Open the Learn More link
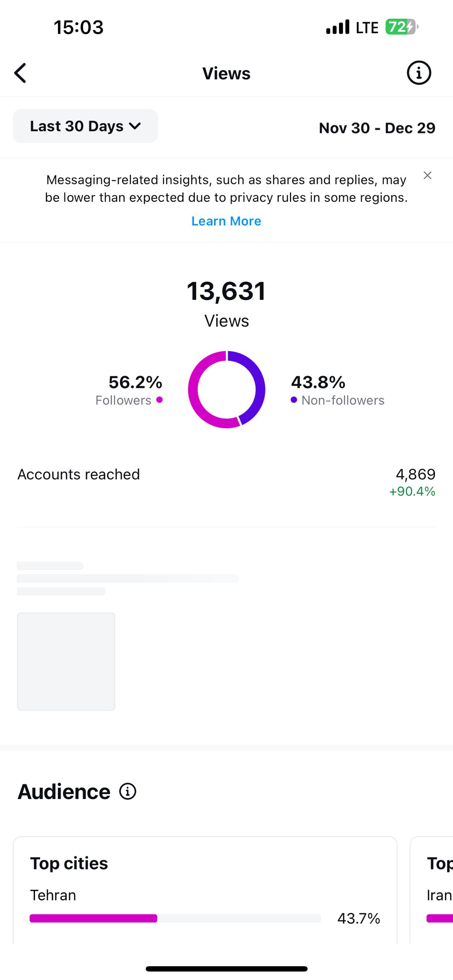This screenshot has height=980, width=453. [226, 221]
